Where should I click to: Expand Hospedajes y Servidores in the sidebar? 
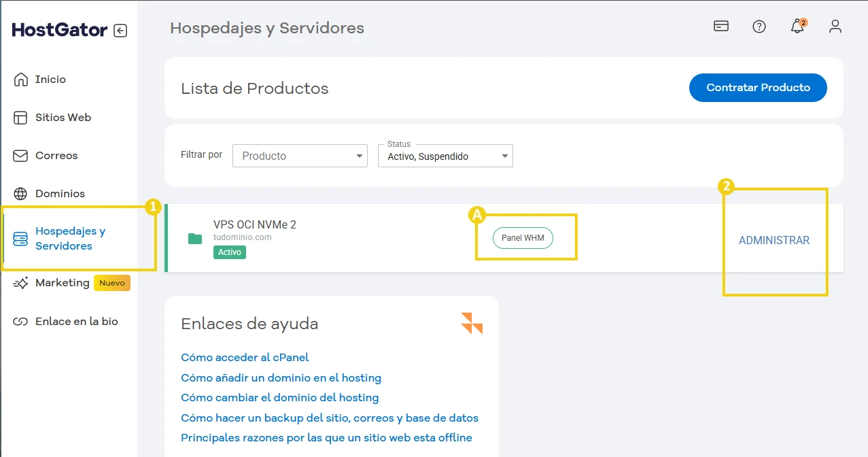tap(71, 238)
